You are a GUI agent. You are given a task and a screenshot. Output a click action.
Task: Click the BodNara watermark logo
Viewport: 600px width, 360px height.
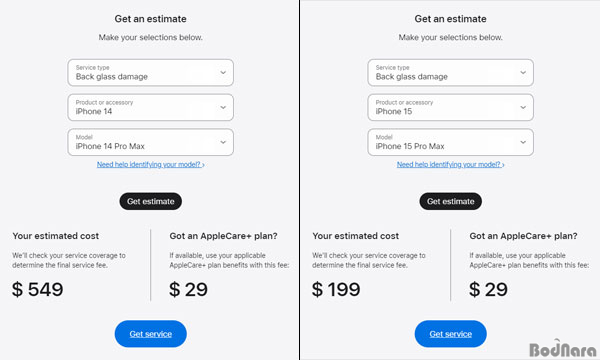click(x=562, y=348)
